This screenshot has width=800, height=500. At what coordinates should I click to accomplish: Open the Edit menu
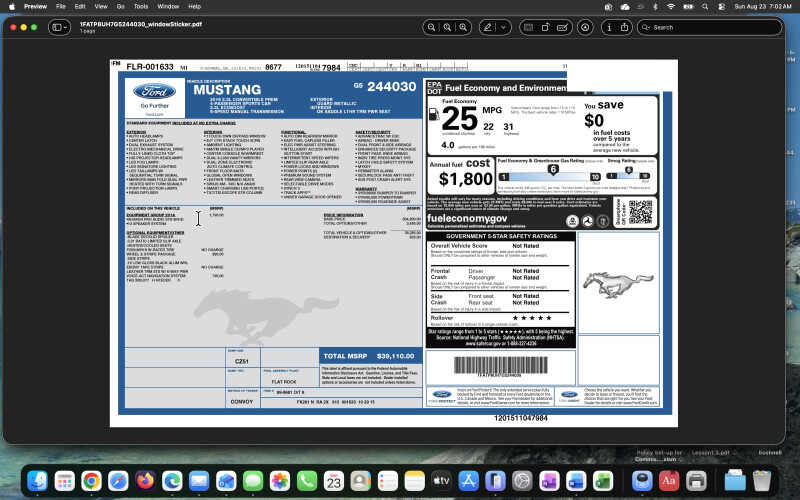pyautogui.click(x=80, y=7)
